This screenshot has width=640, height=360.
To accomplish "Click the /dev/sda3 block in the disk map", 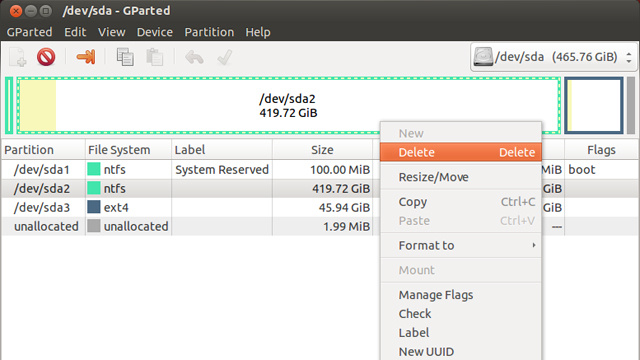I will 594,105.
